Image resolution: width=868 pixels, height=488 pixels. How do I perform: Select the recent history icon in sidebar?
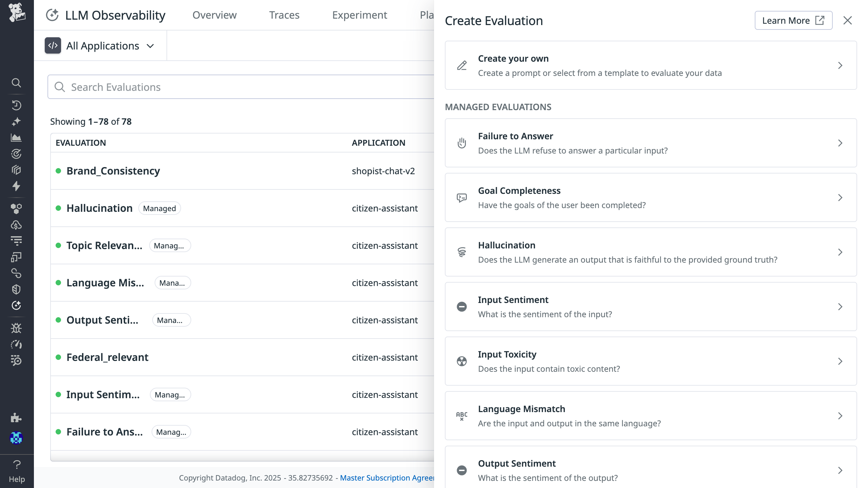(16, 105)
